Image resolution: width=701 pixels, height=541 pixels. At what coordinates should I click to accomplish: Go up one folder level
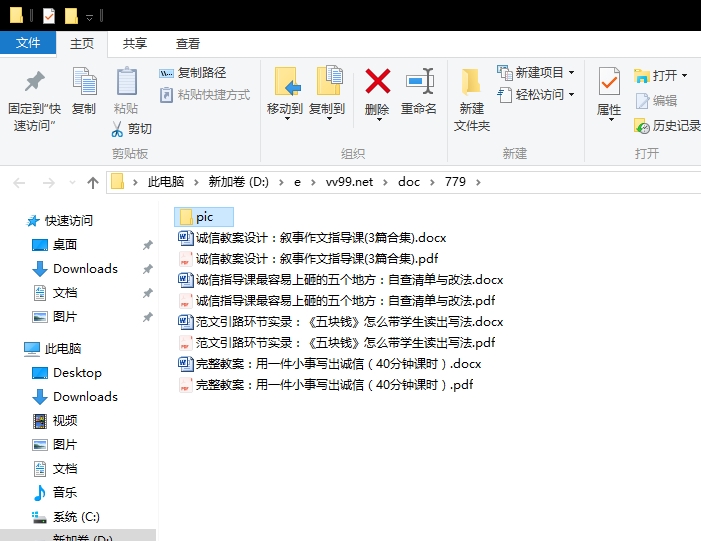[93, 182]
